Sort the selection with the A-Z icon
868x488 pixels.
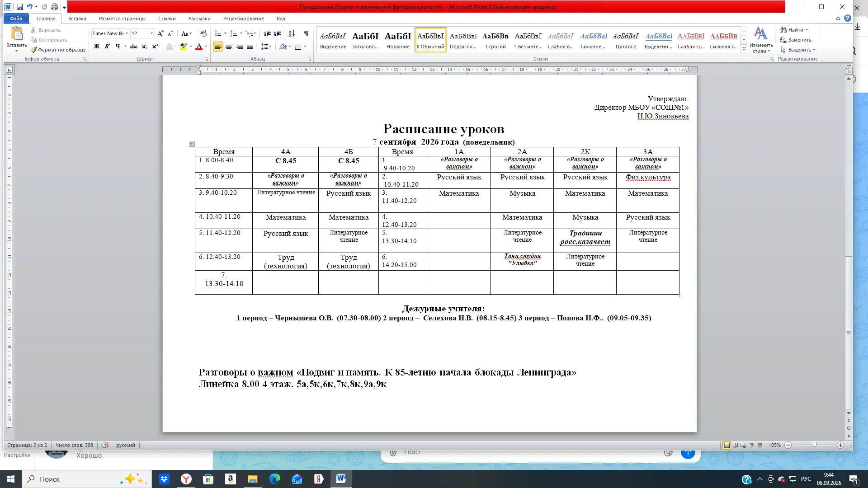(x=292, y=33)
